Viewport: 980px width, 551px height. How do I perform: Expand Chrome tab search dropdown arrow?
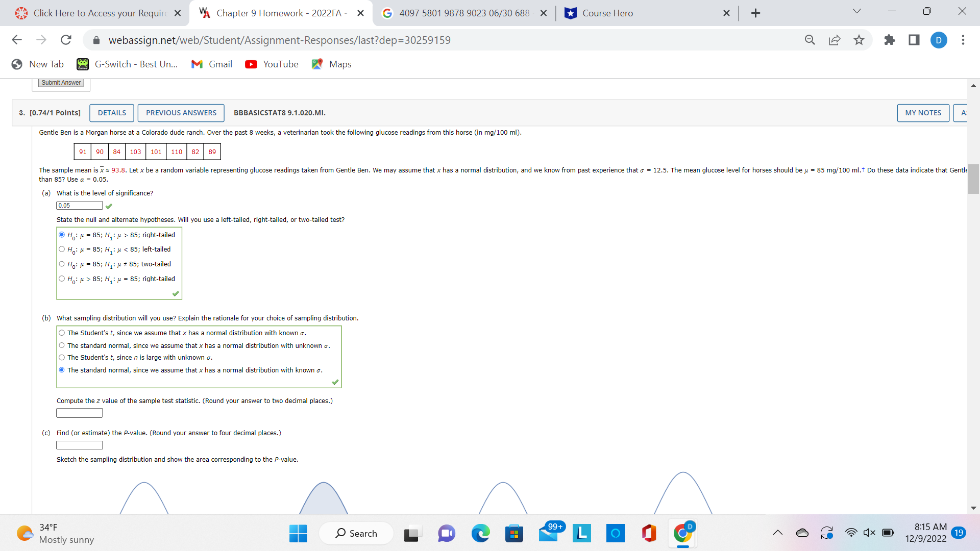[x=857, y=12]
